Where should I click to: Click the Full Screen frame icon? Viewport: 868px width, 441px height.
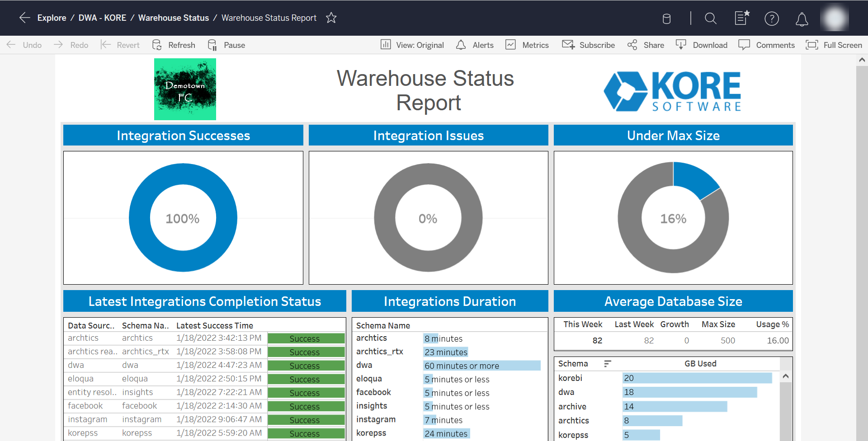[x=812, y=45]
